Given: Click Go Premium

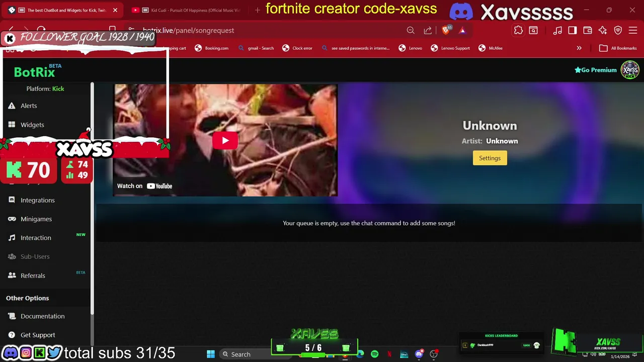Looking at the screenshot, I should pyautogui.click(x=596, y=70).
